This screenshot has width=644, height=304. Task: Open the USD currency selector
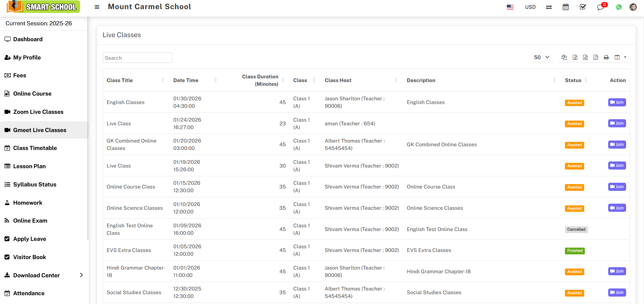tap(530, 7)
